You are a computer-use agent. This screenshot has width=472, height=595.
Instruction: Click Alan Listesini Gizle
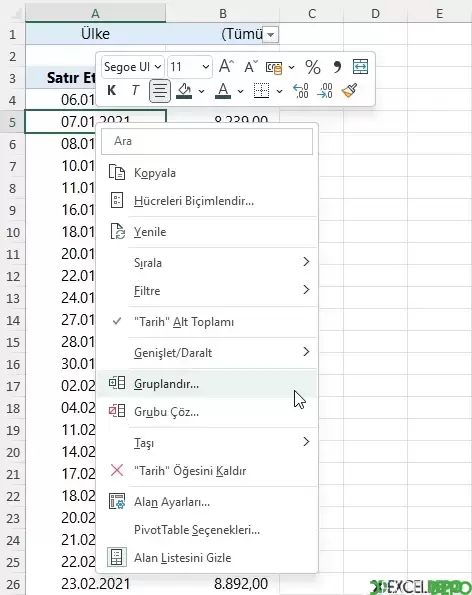pyautogui.click(x=207, y=557)
